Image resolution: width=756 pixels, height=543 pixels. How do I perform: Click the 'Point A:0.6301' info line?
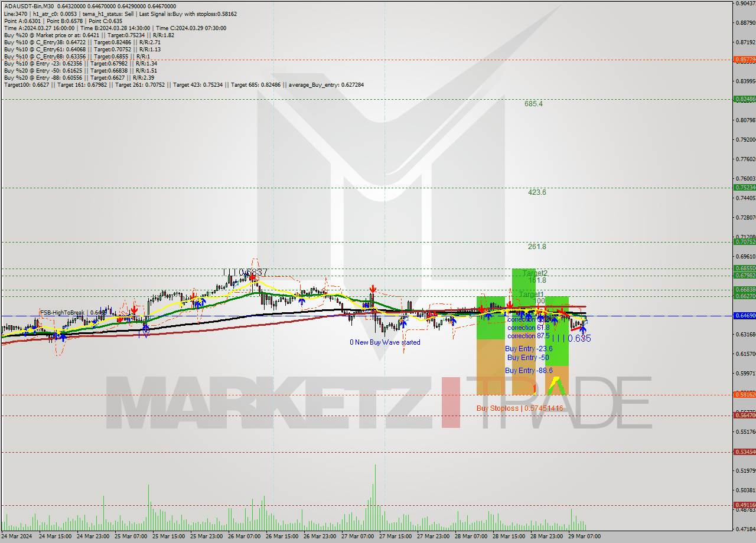point(63,21)
